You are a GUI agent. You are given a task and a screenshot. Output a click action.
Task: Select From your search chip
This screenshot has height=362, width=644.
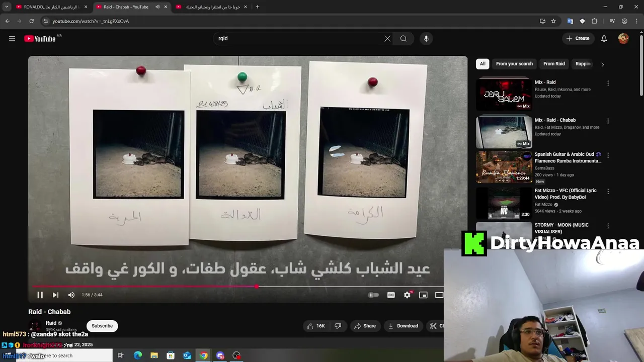click(x=514, y=64)
